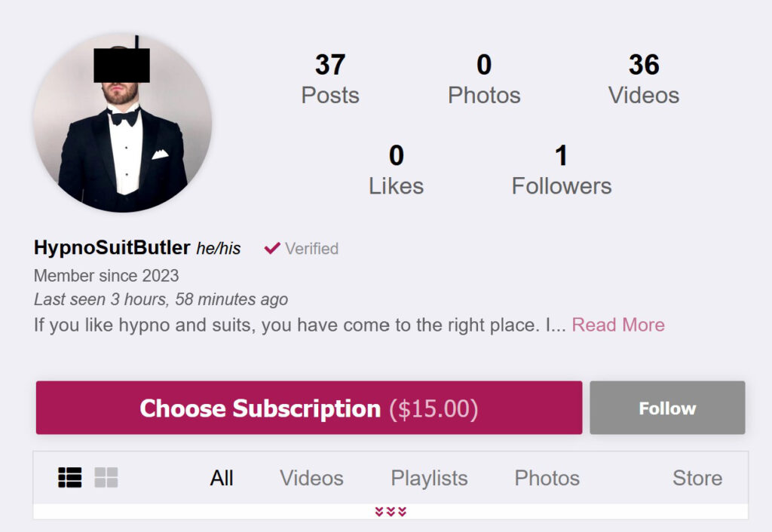
Task: Go to the Store tab
Action: pyautogui.click(x=697, y=478)
